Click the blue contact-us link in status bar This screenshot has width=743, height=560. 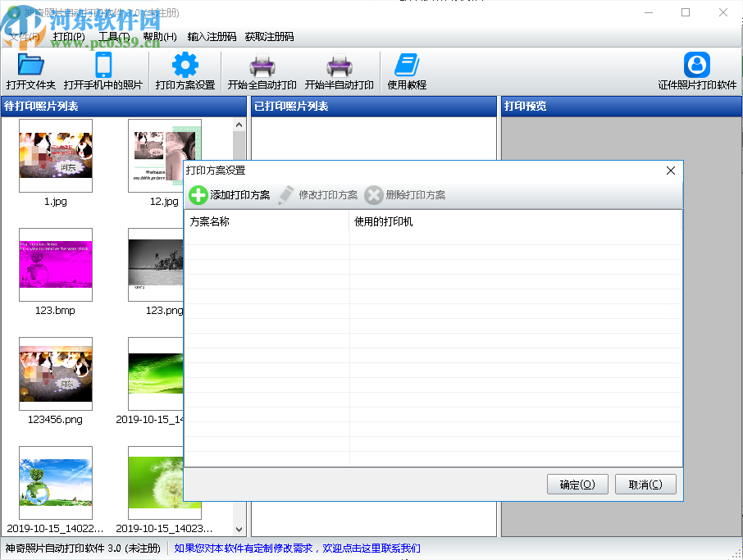(297, 549)
